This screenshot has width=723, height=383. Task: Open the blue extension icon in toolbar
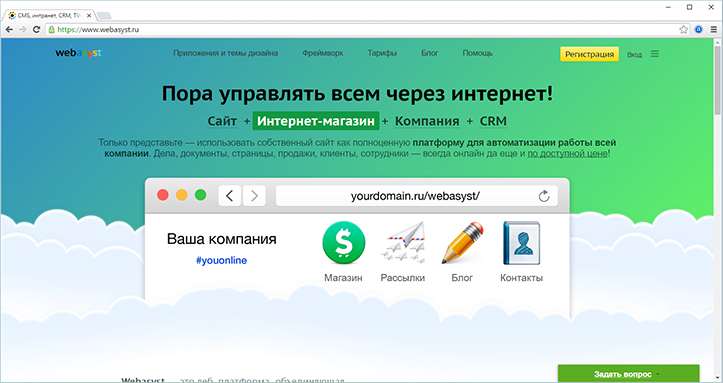(x=699, y=29)
